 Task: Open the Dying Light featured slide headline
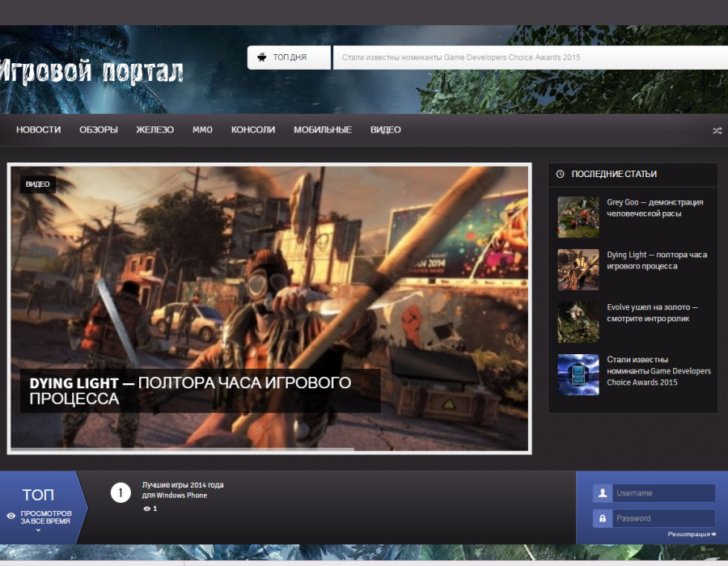190,391
